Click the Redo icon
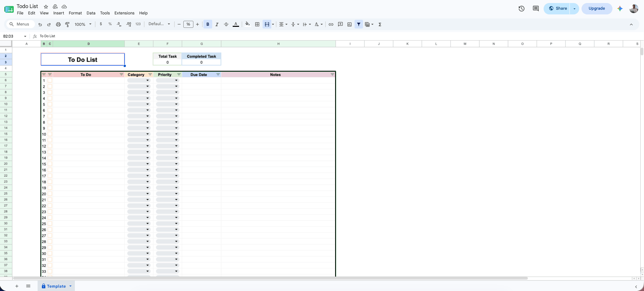This screenshot has height=291, width=644. [x=49, y=24]
